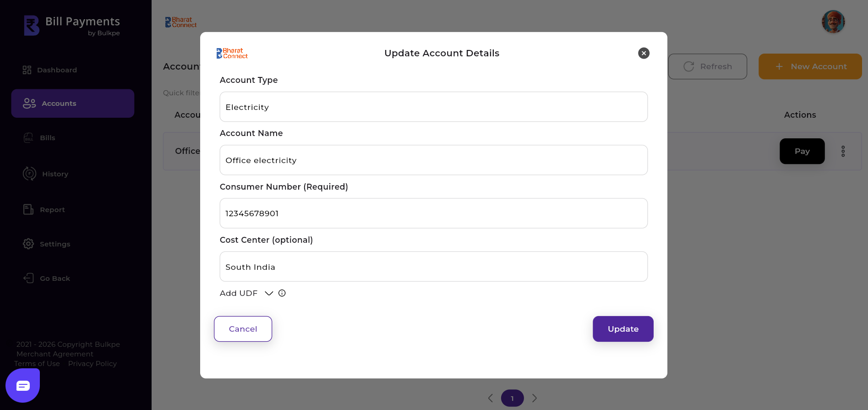
Task: Go to next page arrow
Action: click(x=534, y=398)
